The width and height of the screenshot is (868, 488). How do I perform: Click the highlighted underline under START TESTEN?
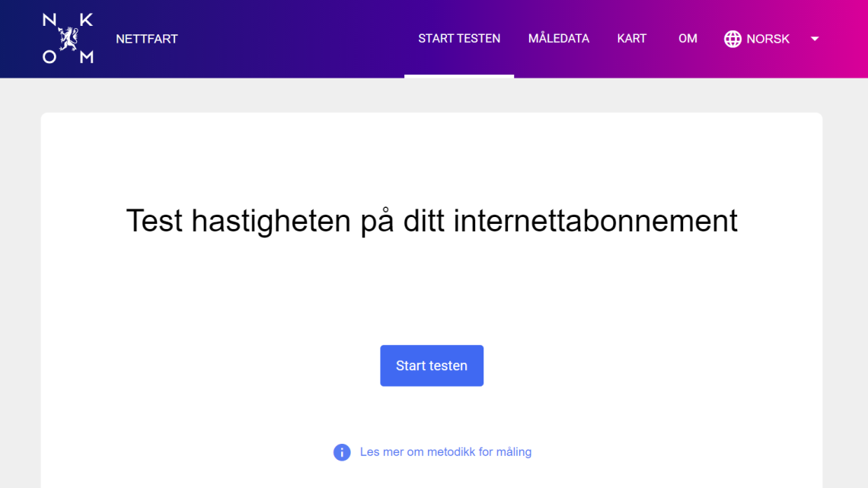(458, 75)
